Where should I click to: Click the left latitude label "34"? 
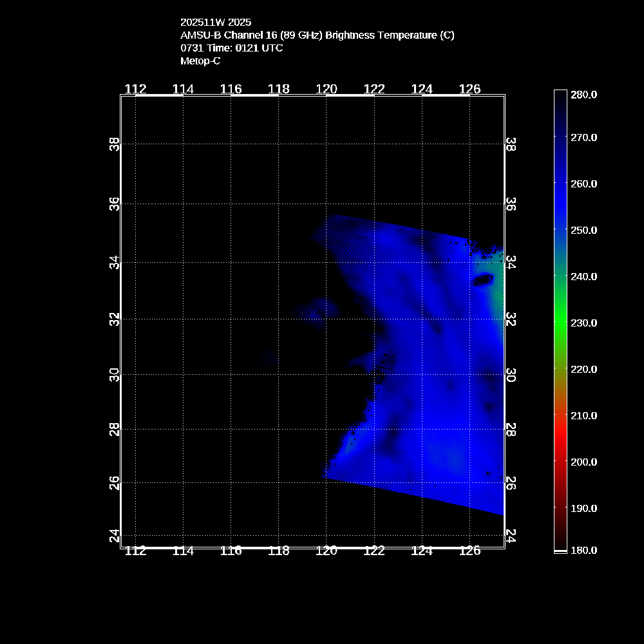coord(115,262)
